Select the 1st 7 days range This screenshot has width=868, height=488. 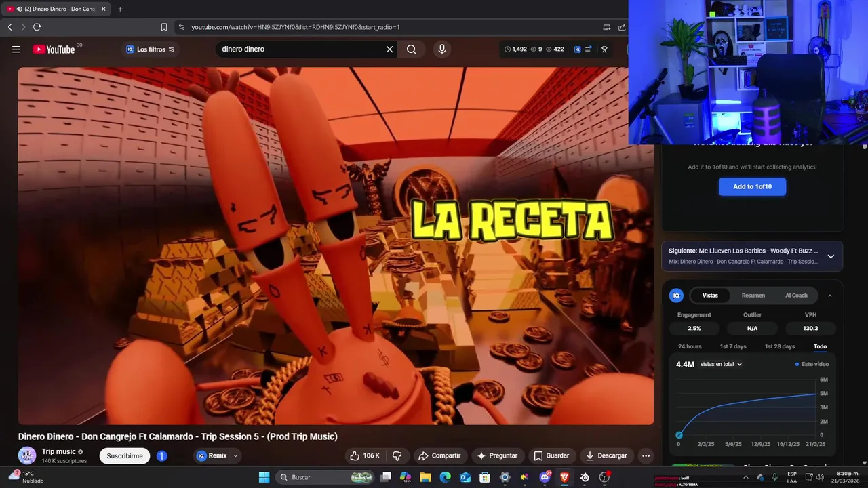[x=733, y=346]
